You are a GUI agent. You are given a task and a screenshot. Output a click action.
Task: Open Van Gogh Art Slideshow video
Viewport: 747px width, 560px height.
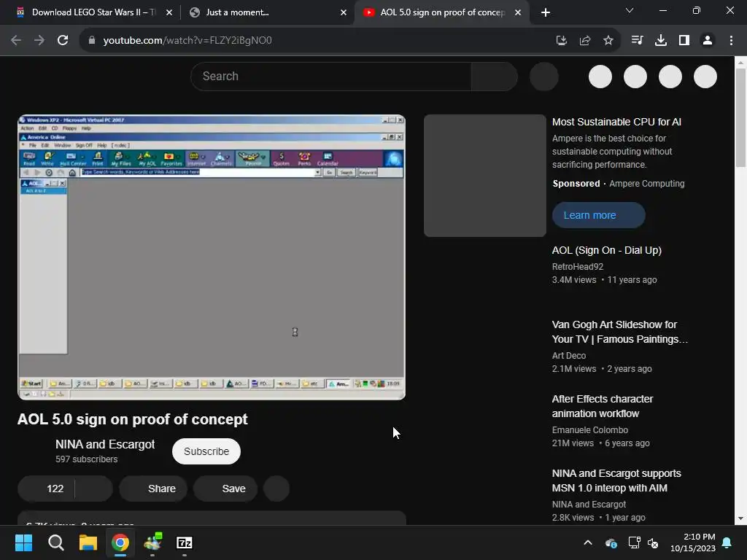click(x=620, y=332)
